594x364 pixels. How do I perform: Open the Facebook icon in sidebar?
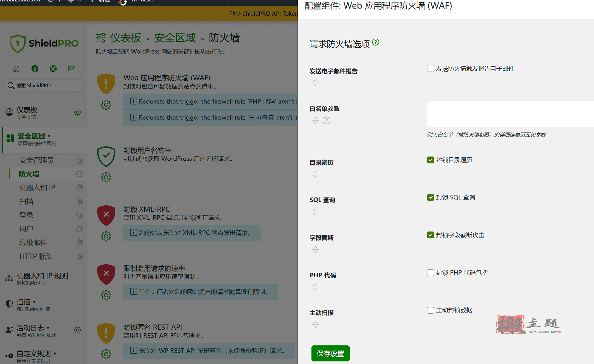[35, 69]
